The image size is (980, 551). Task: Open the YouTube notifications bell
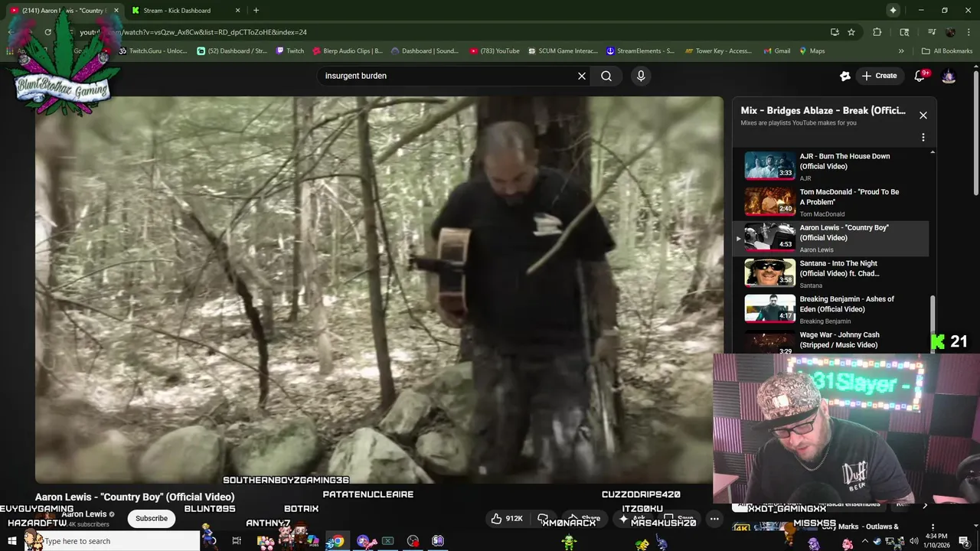(x=920, y=76)
